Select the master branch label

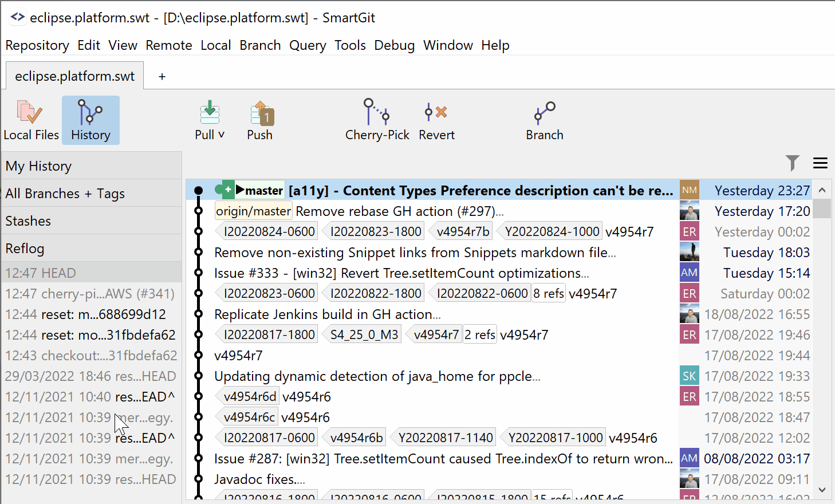[x=260, y=190]
